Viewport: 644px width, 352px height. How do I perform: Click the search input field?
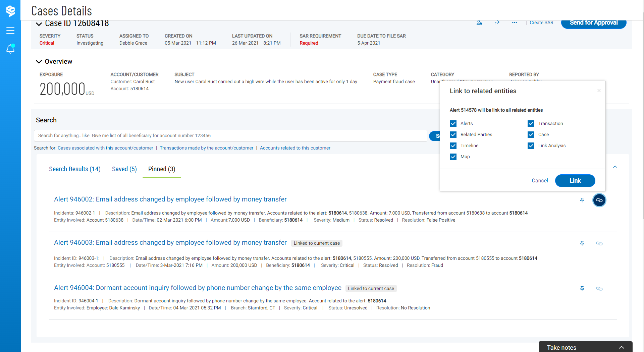[x=230, y=135]
